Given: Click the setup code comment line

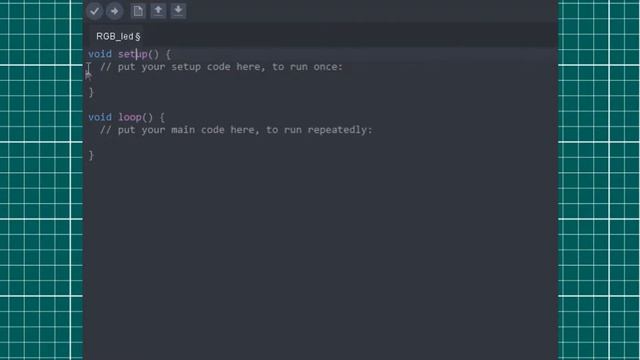Looking at the screenshot, I should coord(222,67).
